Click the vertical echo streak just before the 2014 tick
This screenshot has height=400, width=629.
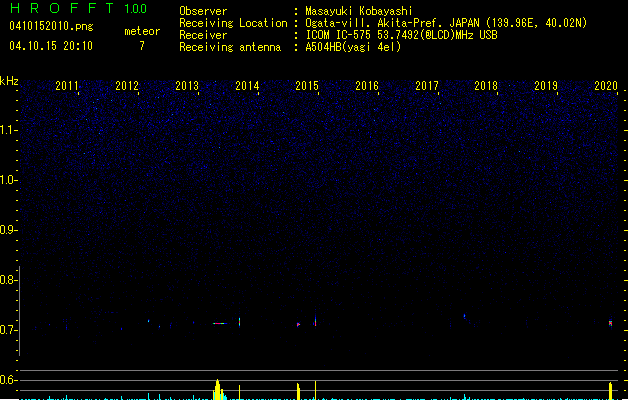(239, 322)
